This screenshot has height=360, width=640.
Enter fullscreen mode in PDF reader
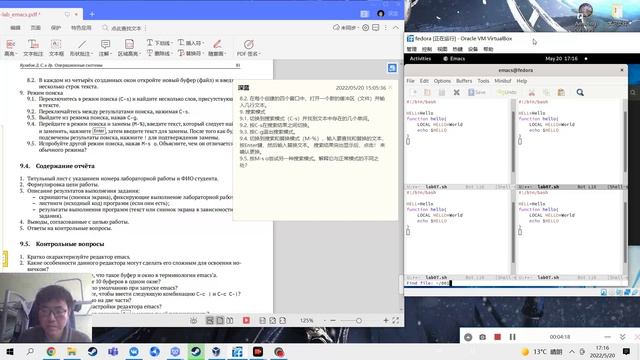396,320
